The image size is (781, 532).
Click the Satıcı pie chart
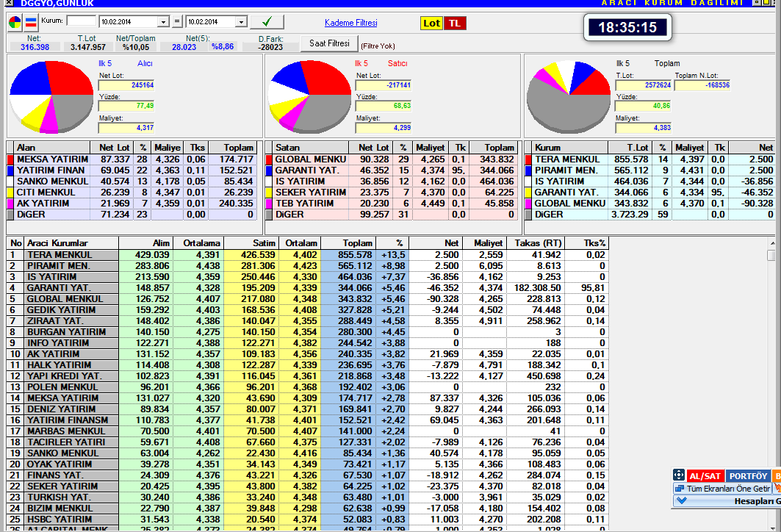[x=309, y=97]
